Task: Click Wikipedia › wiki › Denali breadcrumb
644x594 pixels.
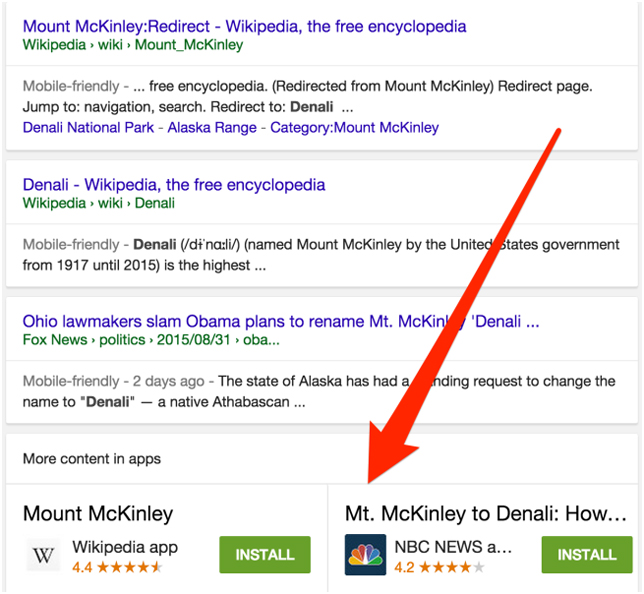Action: [x=99, y=203]
